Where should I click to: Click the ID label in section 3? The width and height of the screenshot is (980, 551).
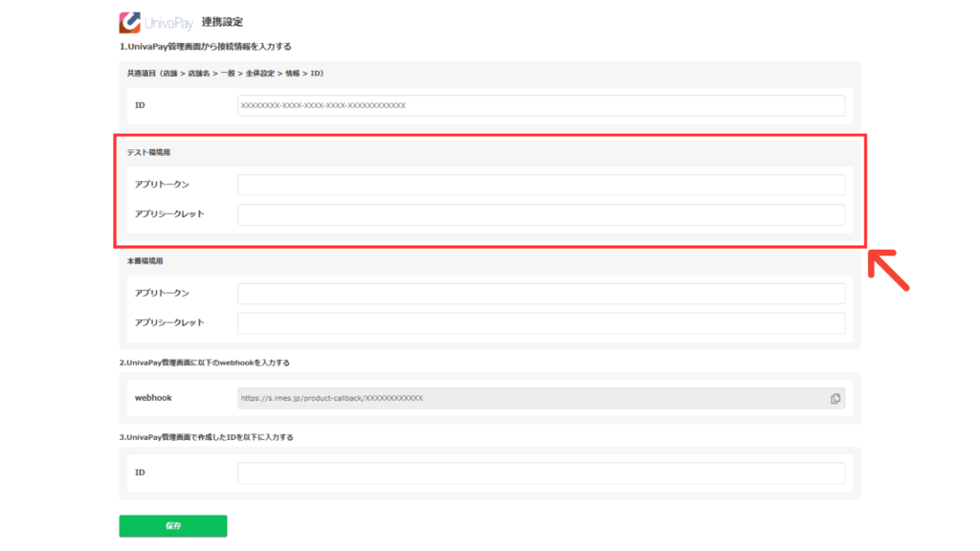pos(140,473)
